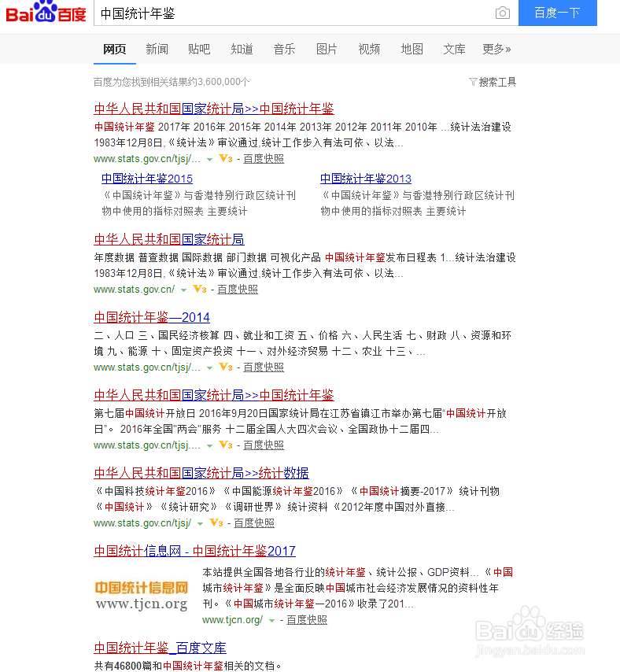Click the www.stats.gov.cn/ green URL
Image resolution: width=620 pixels, height=672 pixels.
point(134,290)
